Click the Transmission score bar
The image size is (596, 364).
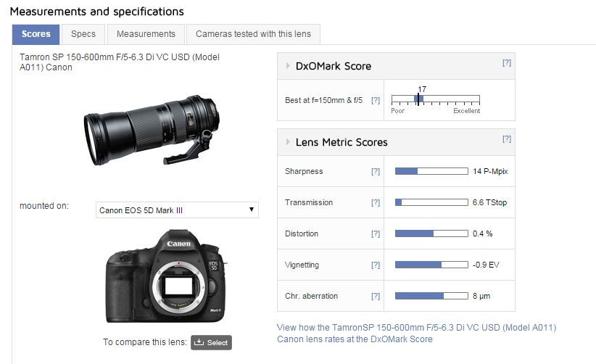coord(431,202)
